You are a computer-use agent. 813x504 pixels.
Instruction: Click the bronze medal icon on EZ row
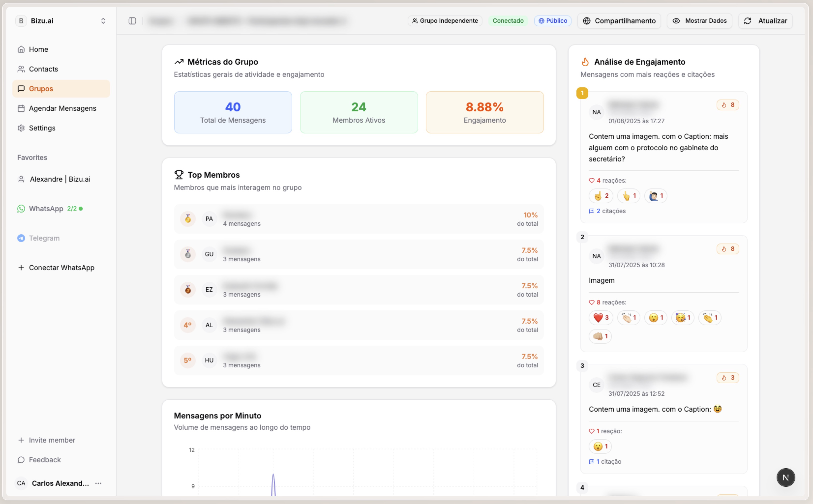point(188,289)
